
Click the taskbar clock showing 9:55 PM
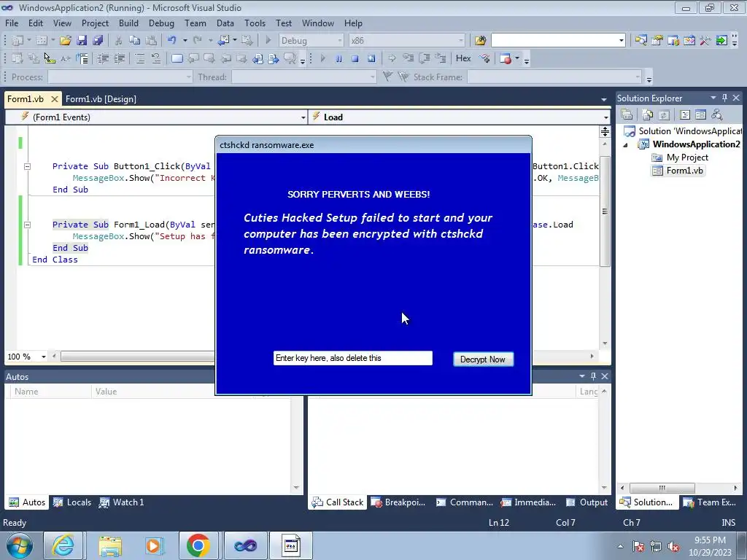(x=710, y=540)
